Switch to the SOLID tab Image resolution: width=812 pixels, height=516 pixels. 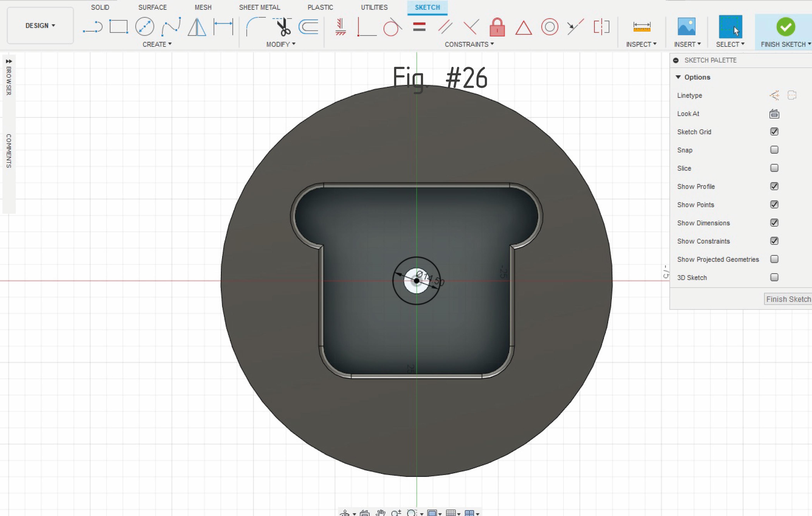pos(100,7)
